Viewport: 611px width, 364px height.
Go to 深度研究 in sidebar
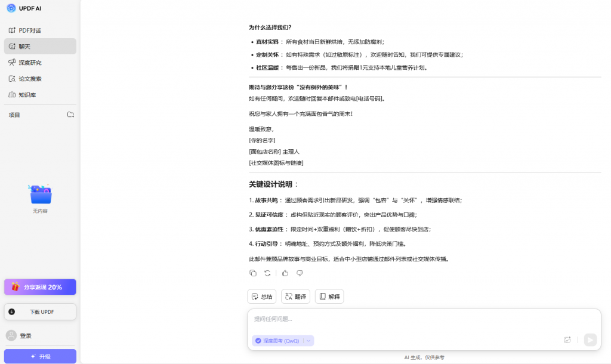coord(30,63)
